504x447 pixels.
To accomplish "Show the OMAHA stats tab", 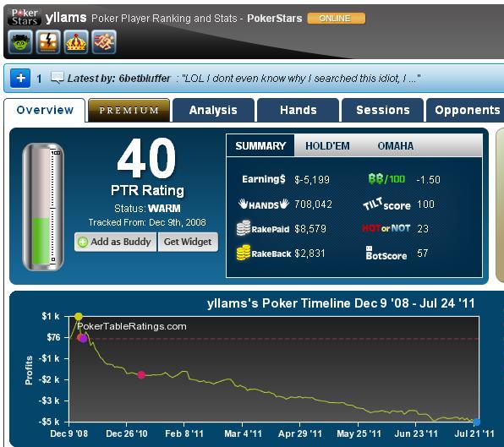I will pos(396,146).
